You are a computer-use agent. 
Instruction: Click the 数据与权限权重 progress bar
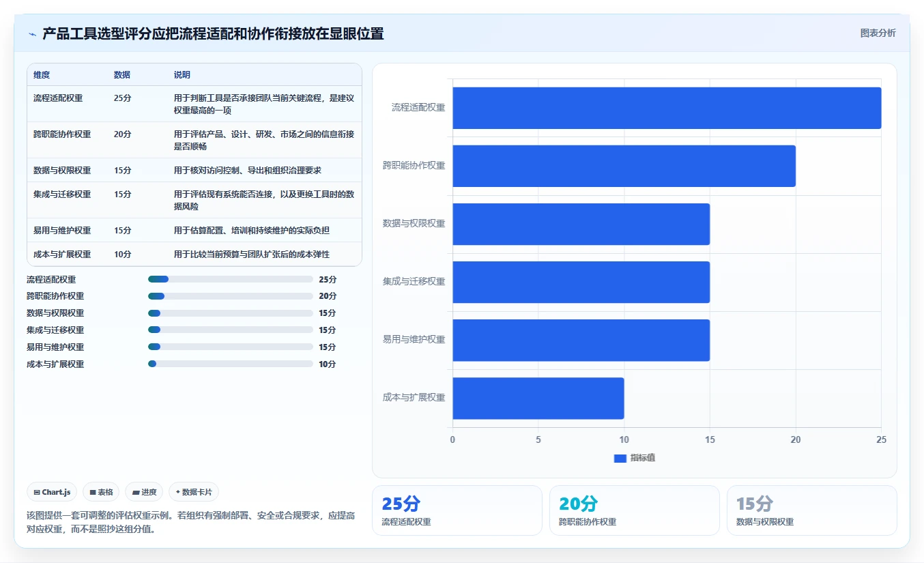click(231, 313)
